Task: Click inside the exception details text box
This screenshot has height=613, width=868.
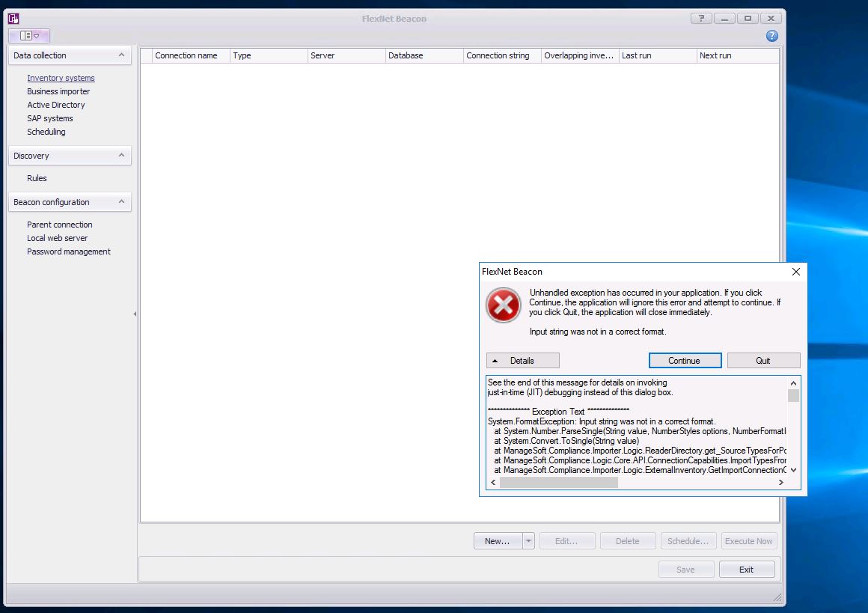Action: [637, 426]
